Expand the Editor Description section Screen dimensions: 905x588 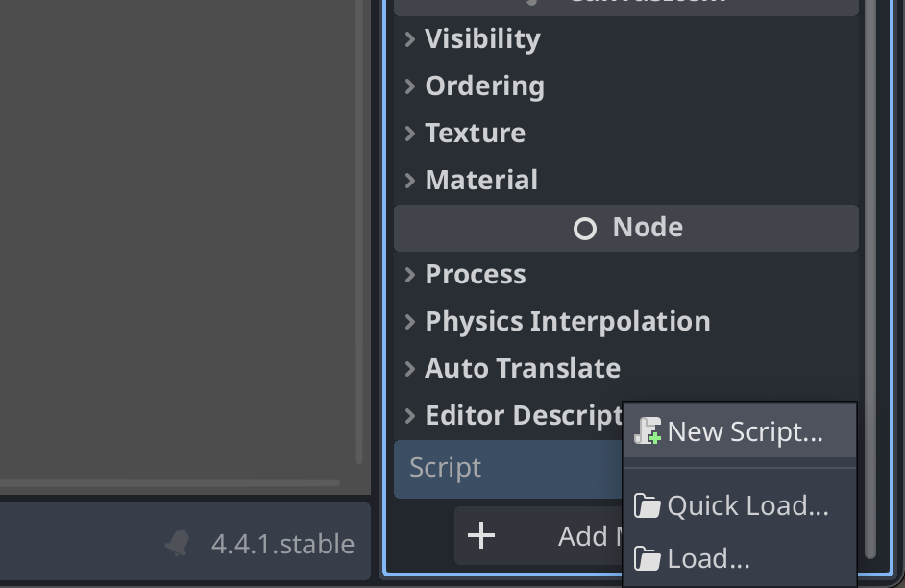point(508,415)
